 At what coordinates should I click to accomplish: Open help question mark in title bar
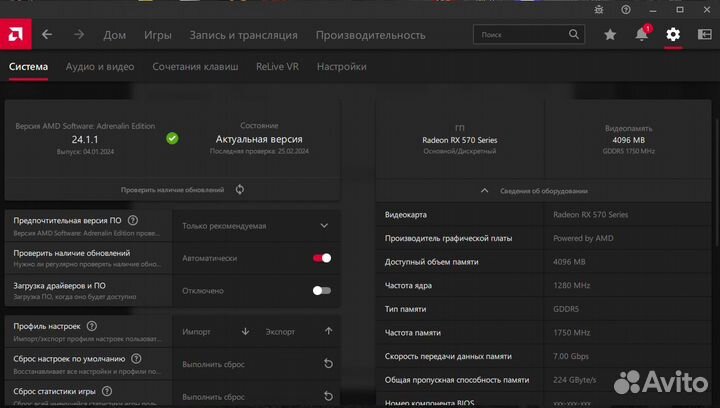pos(626,10)
